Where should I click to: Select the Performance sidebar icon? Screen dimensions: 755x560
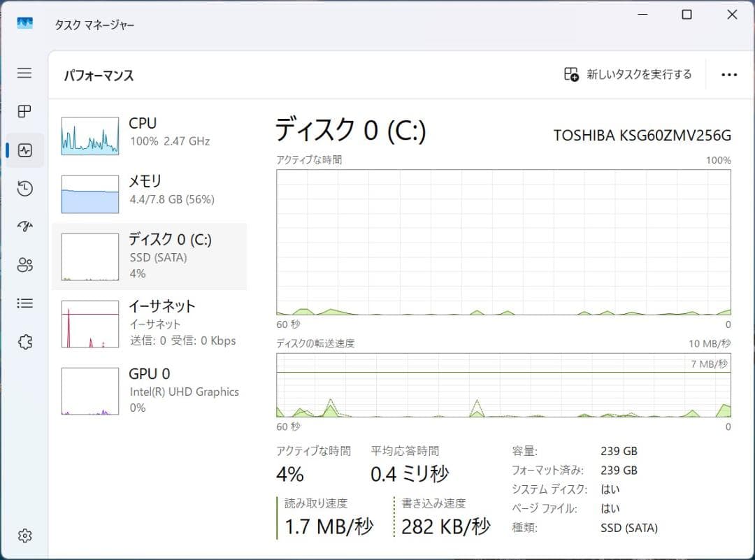(x=24, y=150)
